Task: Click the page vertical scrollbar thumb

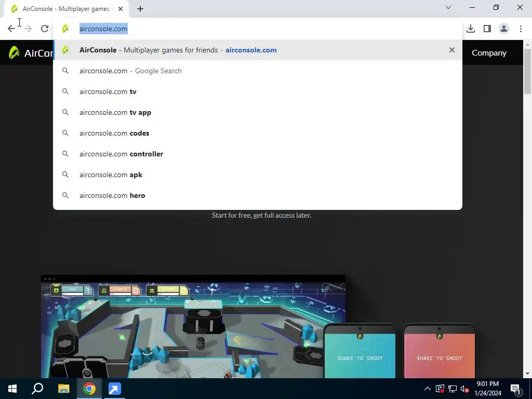Action: pos(528,71)
